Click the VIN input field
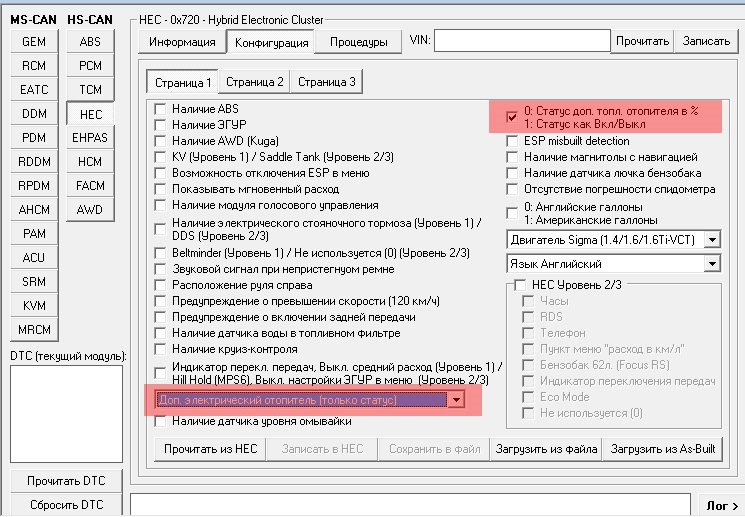Screen dimensions: 745x517 coord(522,41)
